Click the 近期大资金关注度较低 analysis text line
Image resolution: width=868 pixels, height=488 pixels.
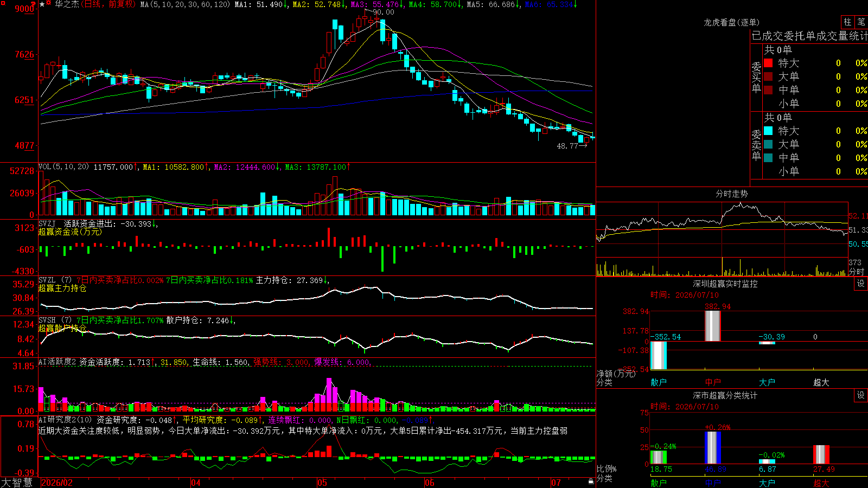coord(303,431)
